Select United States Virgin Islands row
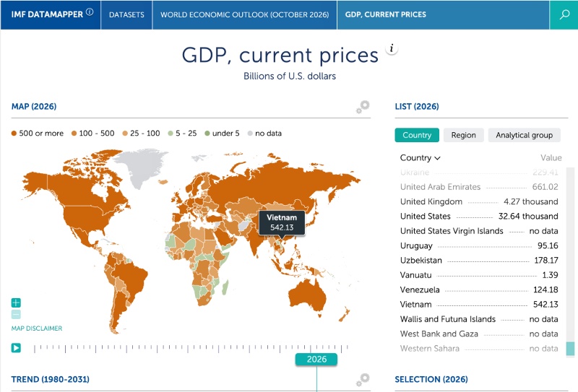Image resolution: width=578 pixels, height=392 pixels. pyautogui.click(x=479, y=231)
